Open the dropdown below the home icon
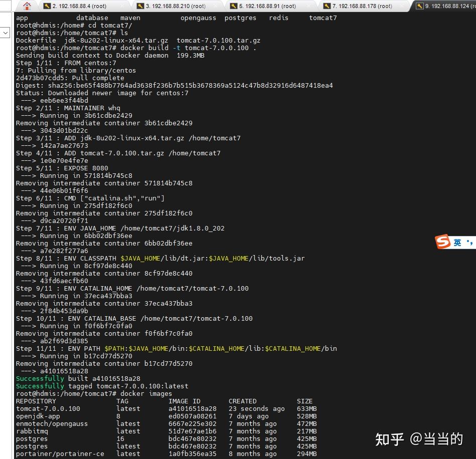The image size is (476, 459). 6,32
